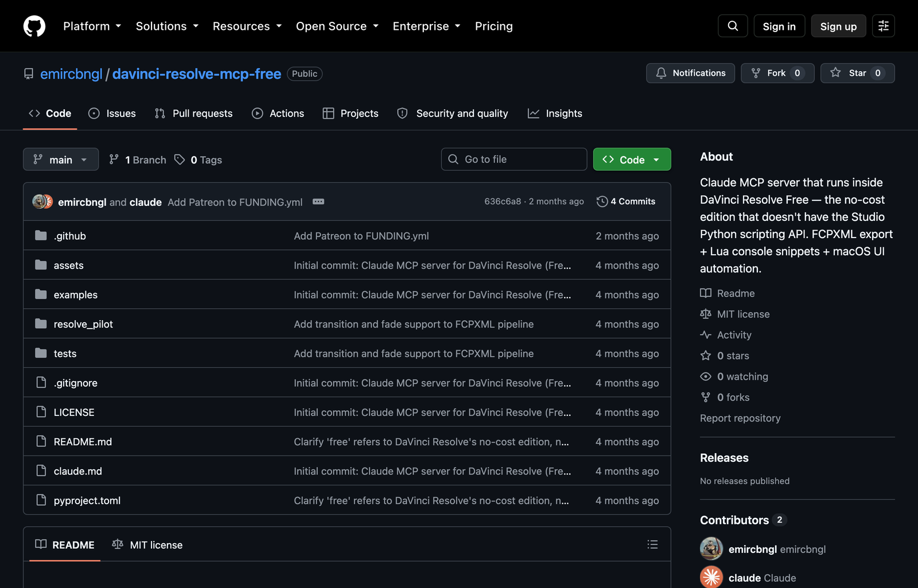Open Insights tab
Image resolution: width=918 pixels, height=588 pixels.
[x=555, y=114]
